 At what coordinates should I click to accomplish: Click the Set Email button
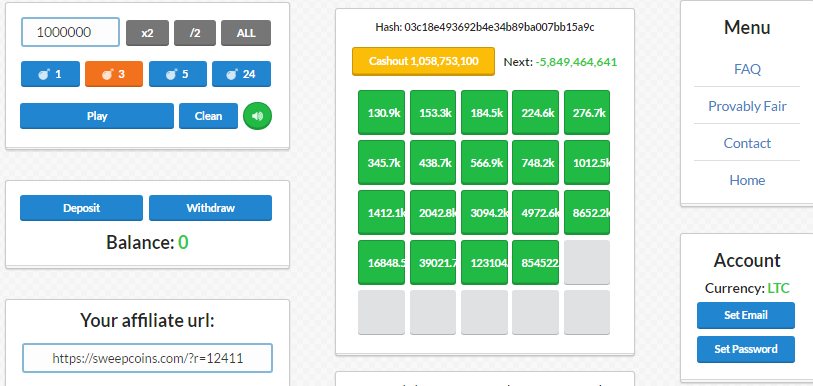coord(746,315)
